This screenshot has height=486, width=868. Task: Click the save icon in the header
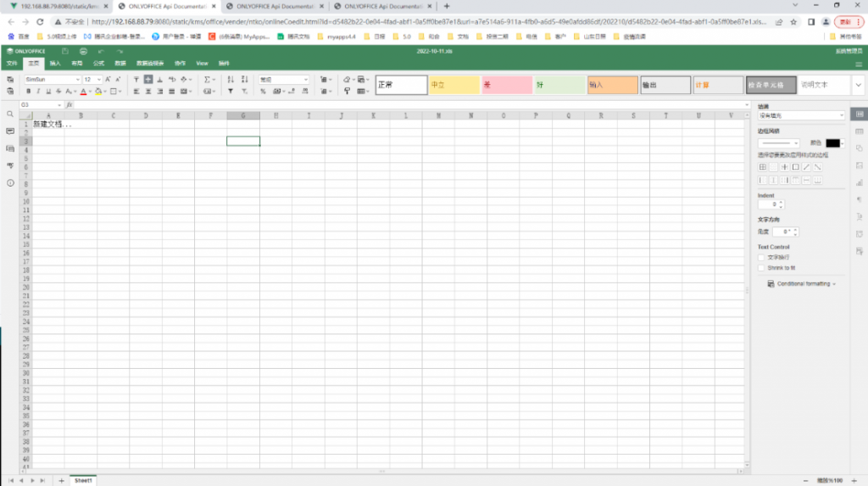coord(64,51)
